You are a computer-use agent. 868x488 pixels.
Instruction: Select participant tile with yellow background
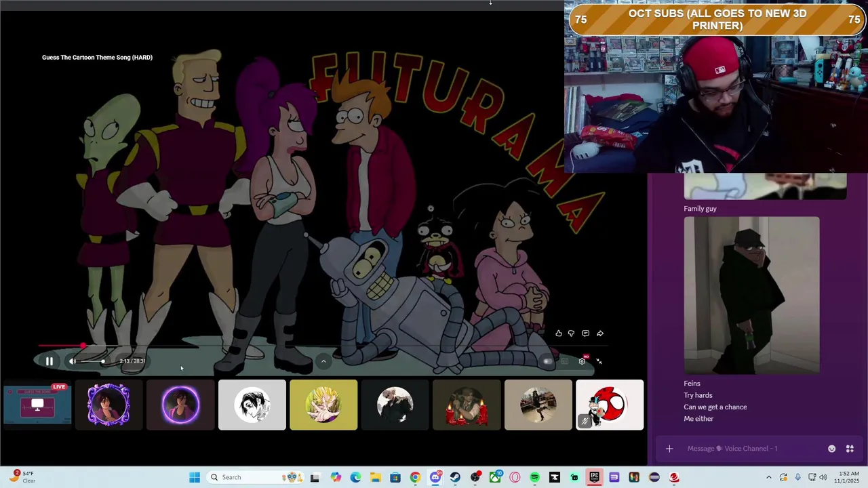[323, 405]
